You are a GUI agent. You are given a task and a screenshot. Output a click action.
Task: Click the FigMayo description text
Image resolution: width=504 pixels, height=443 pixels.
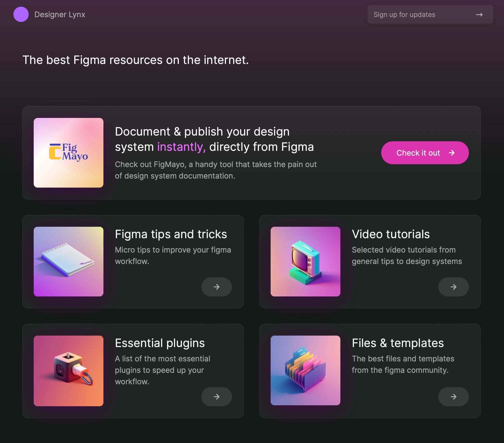coord(216,170)
